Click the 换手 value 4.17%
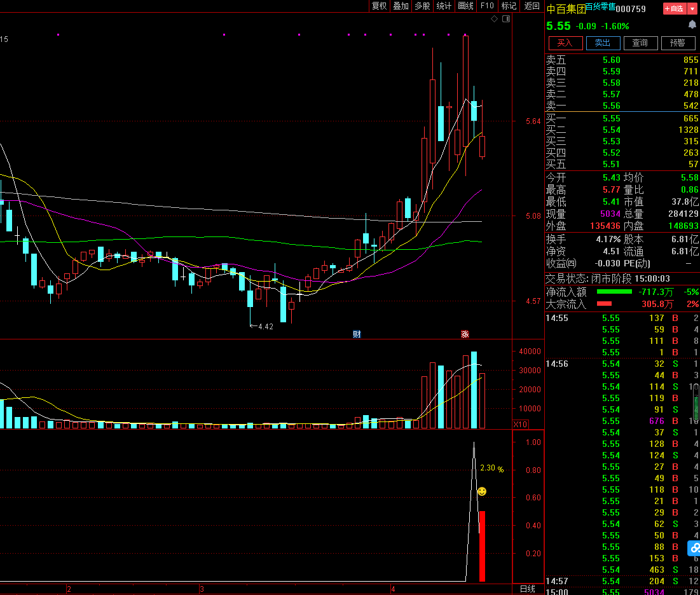 tap(608, 239)
